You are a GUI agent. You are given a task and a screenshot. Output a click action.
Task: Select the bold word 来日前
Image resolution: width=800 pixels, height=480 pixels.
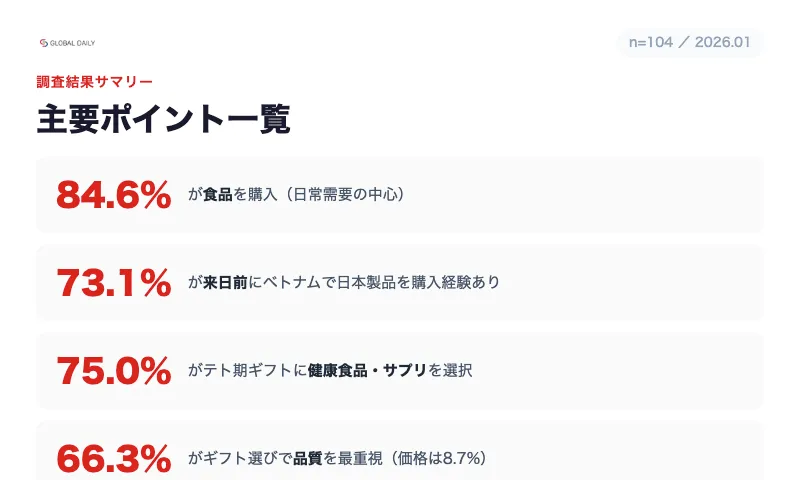[226, 283]
